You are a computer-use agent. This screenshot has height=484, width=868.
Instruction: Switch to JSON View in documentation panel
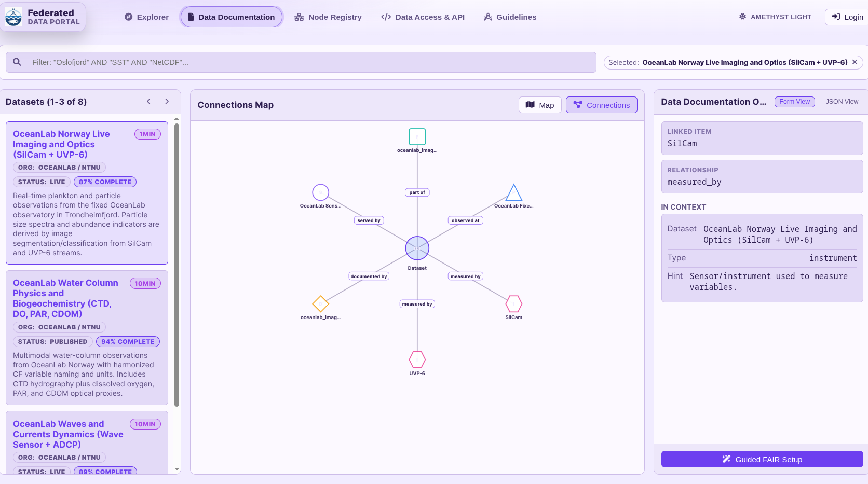pyautogui.click(x=842, y=102)
